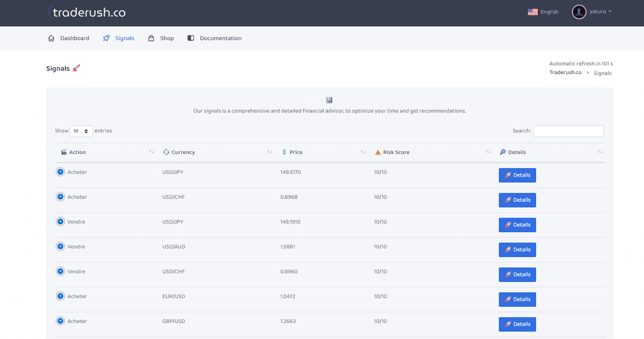Click the dollar icon in the Price column header

point(284,152)
